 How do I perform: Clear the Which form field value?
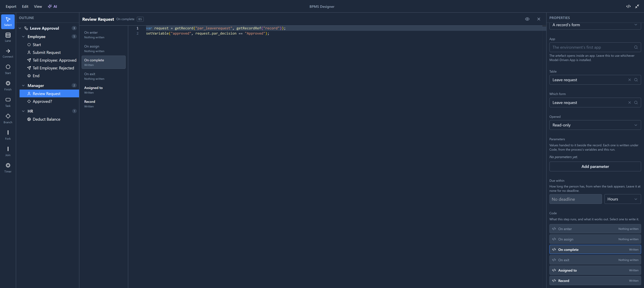[629, 102]
